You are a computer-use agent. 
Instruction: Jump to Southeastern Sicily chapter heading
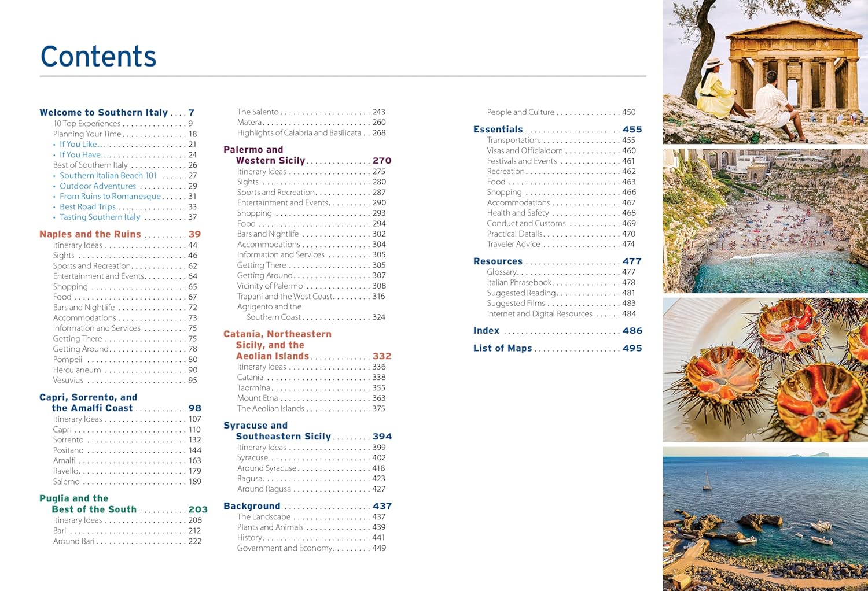pos(283,437)
